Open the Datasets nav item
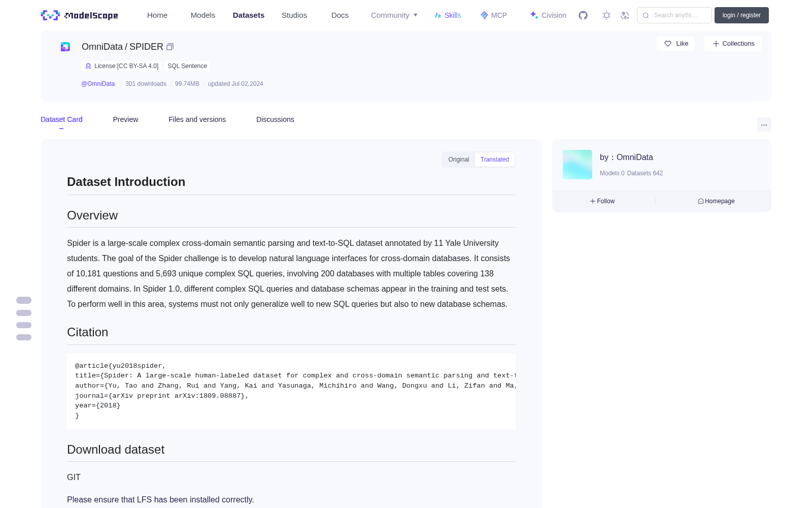The width and height of the screenshot is (812, 508). coord(249,15)
